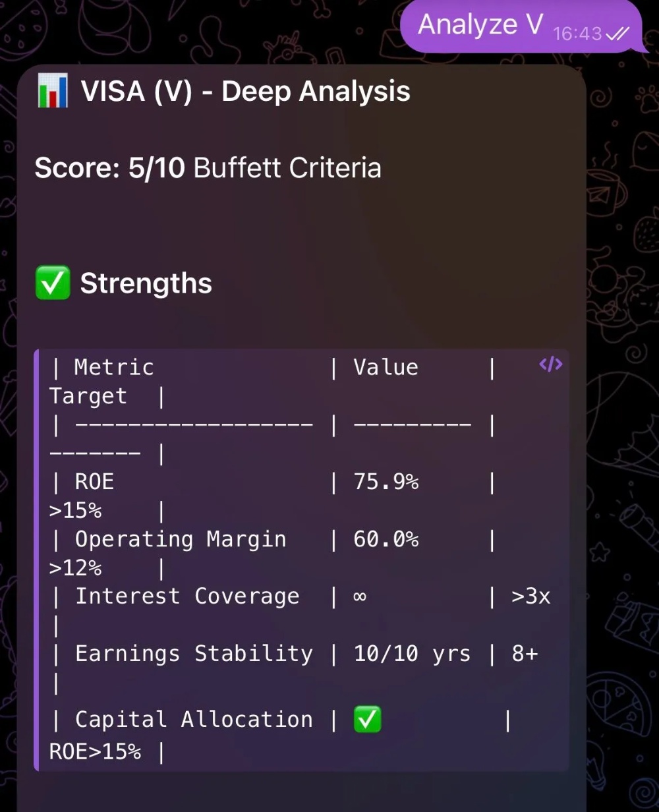
Task: Click the infinity symbol for Interest Coverage
Action: (360, 596)
